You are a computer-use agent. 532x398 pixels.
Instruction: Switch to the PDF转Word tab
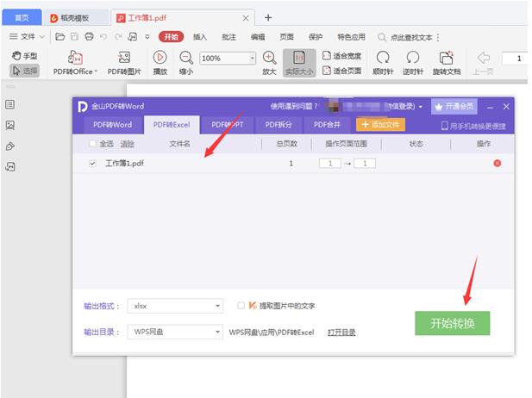click(x=112, y=125)
